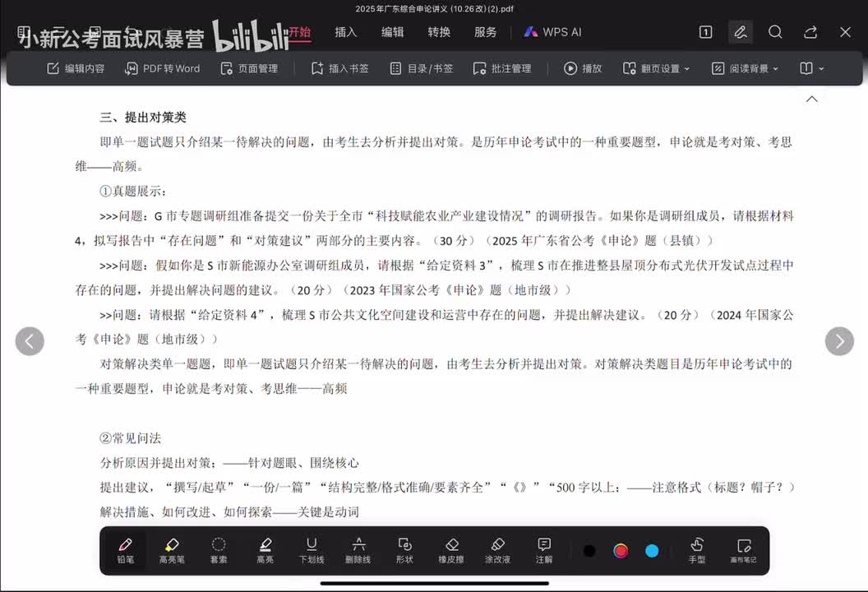The width and height of the screenshot is (868, 592).
Task: Switch to 开始 tab
Action: coord(300,32)
